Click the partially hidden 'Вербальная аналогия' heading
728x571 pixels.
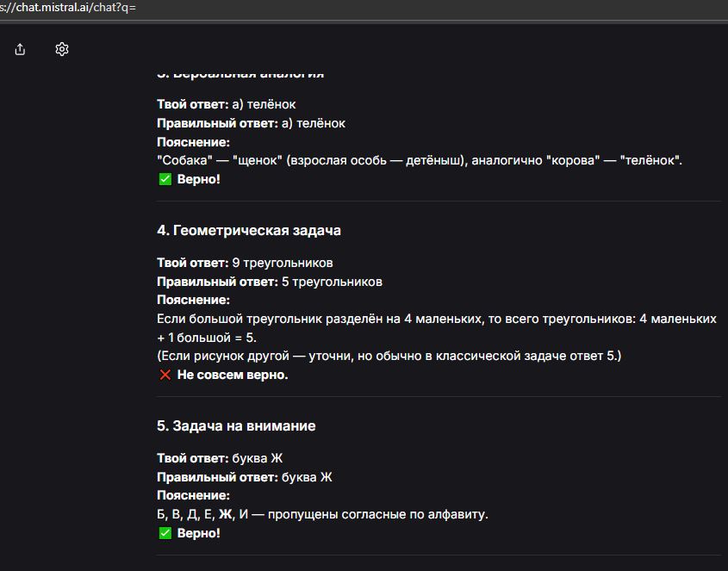click(240, 74)
